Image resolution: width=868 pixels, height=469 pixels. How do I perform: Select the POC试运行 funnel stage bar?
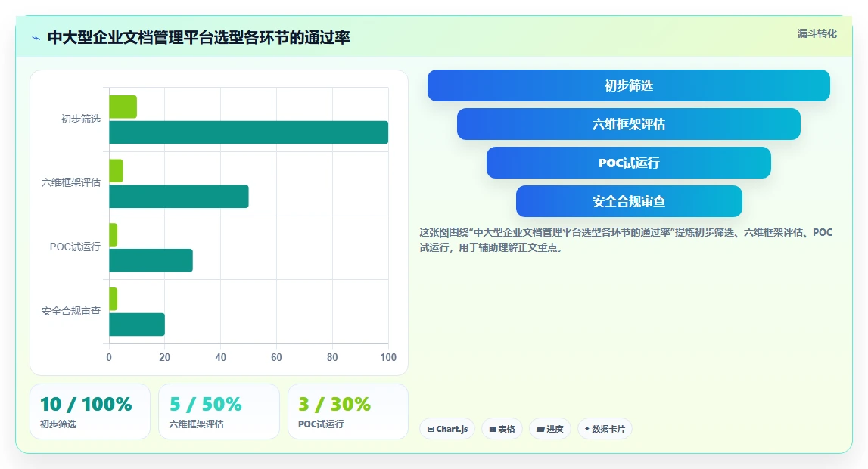[x=628, y=163]
